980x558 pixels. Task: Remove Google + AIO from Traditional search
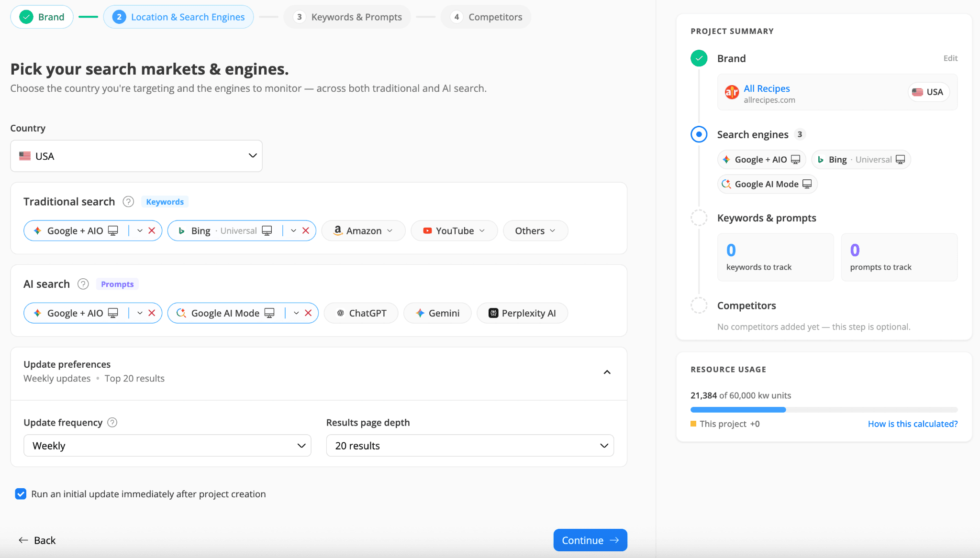pyautogui.click(x=152, y=231)
